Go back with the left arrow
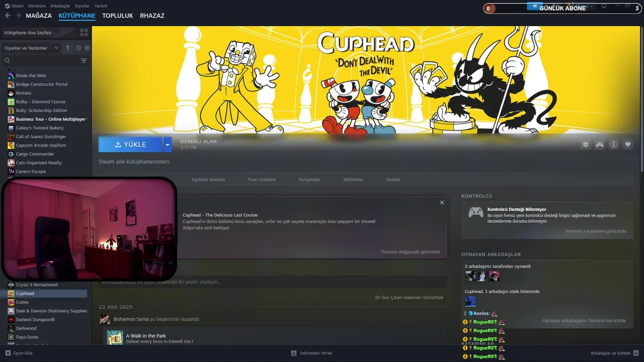The height and width of the screenshot is (362, 644). click(8, 16)
